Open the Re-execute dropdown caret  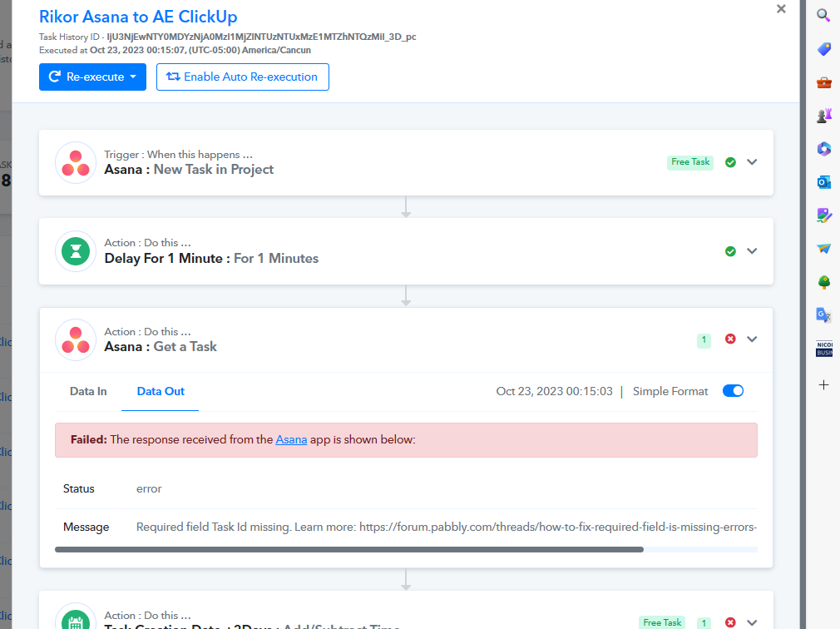tap(133, 77)
